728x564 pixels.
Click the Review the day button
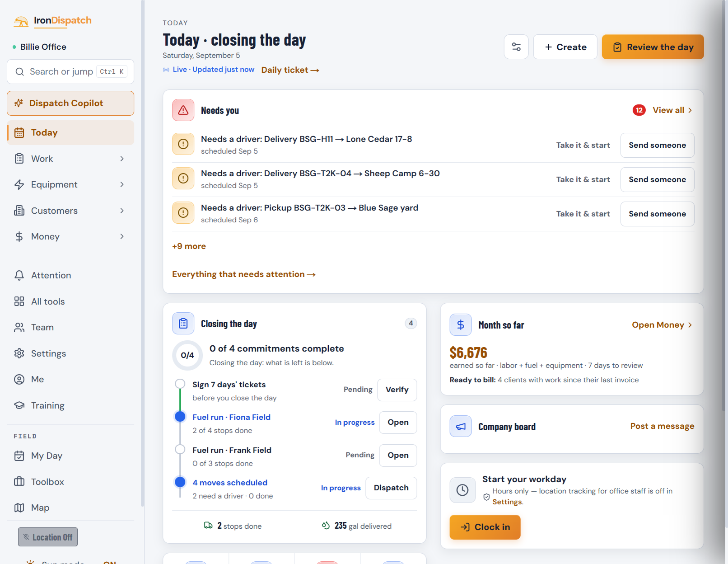(x=653, y=47)
